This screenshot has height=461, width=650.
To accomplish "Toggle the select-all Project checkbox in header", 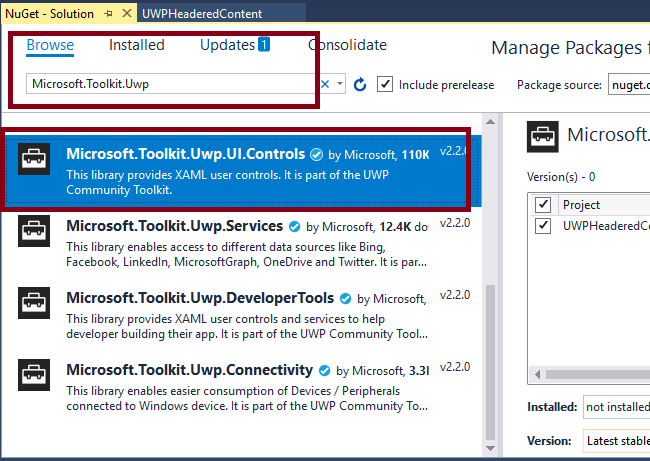I will (543, 204).
